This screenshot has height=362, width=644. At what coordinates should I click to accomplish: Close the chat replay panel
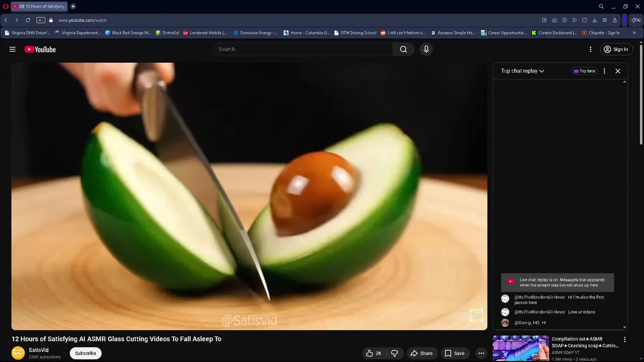(618, 71)
